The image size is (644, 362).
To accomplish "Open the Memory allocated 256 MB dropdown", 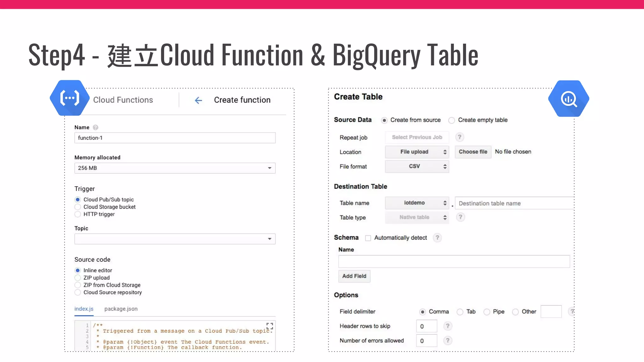I will (175, 168).
